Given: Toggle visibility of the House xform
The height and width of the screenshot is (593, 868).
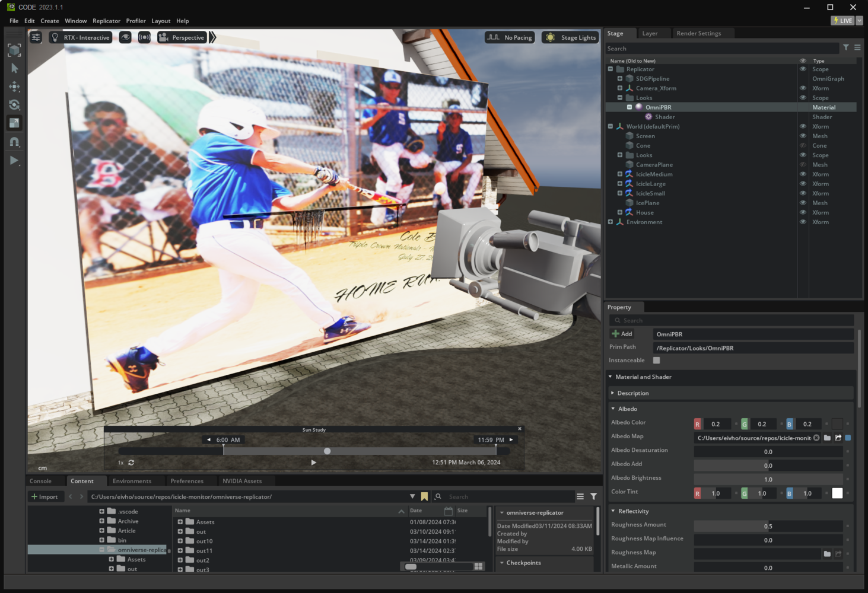Looking at the screenshot, I should point(803,212).
